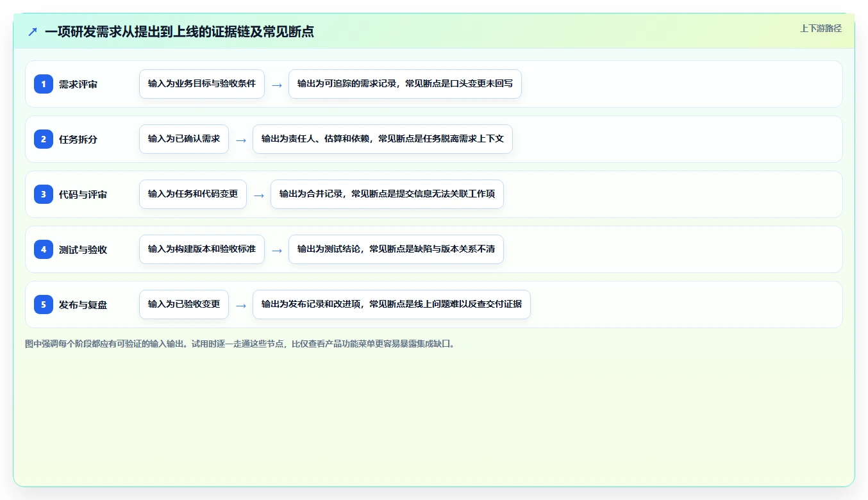
Task: Click the 需求评审 stage label
Action: click(x=78, y=84)
